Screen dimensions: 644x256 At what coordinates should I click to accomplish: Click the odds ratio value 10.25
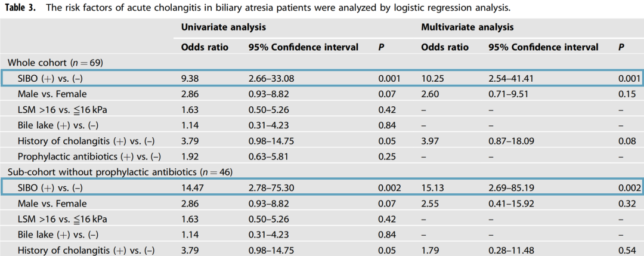coord(432,78)
